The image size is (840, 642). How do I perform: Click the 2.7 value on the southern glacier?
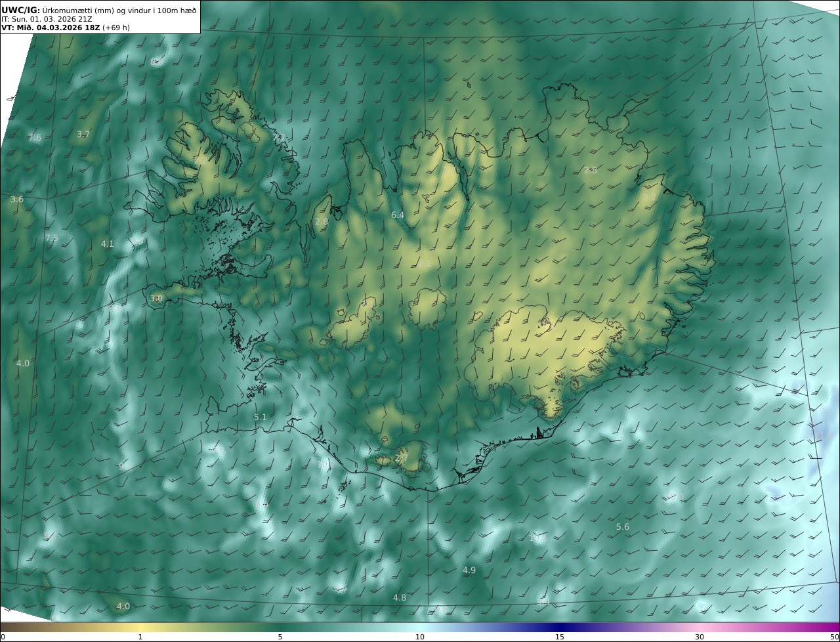(x=402, y=458)
